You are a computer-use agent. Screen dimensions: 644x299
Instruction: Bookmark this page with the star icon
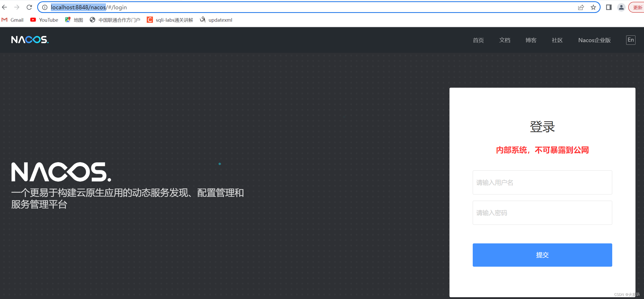(593, 7)
